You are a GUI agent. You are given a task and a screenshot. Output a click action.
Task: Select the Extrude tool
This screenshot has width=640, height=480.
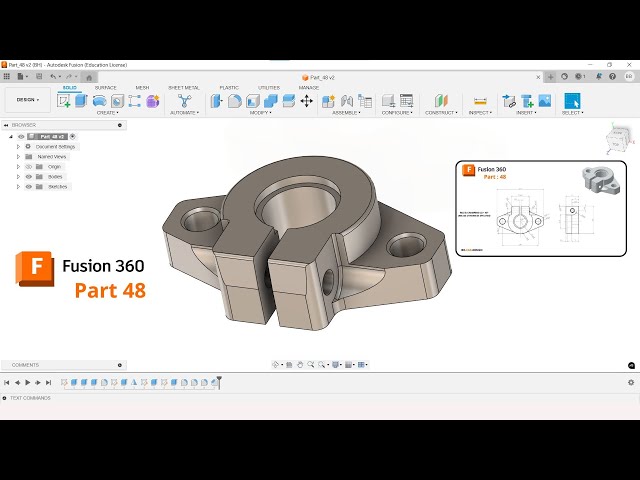81,101
